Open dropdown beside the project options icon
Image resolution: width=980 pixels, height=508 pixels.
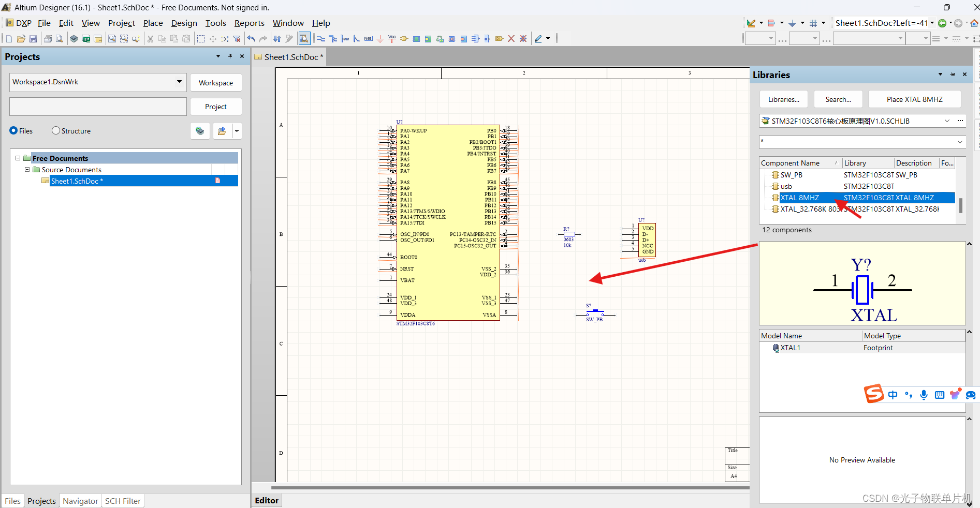pyautogui.click(x=237, y=131)
